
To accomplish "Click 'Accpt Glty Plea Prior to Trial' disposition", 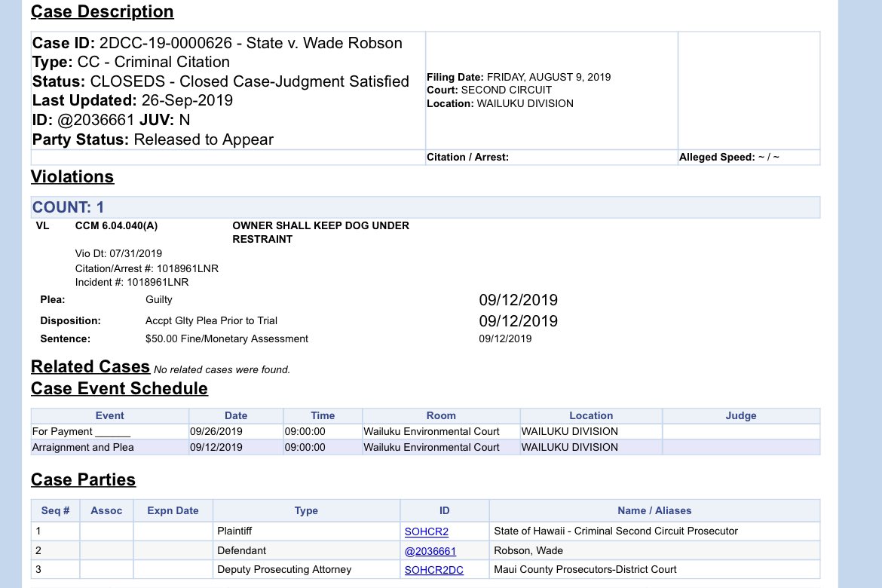I will [211, 320].
